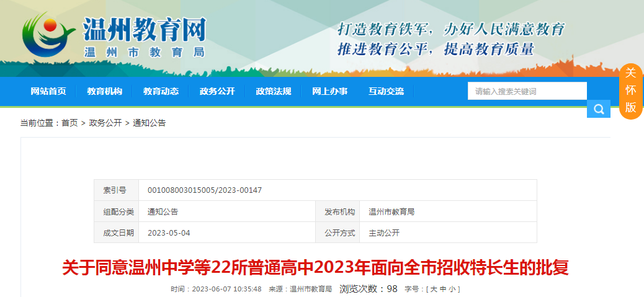Set font size to 中

tap(443, 289)
